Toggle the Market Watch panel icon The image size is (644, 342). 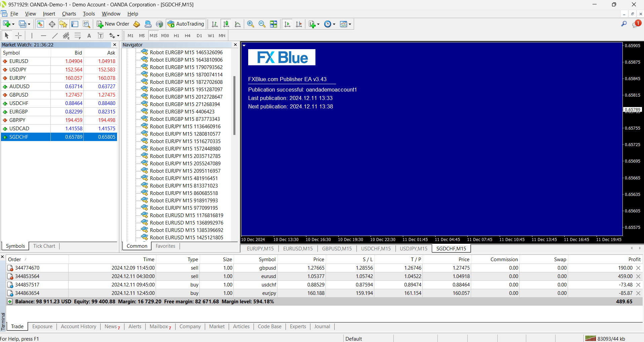click(x=40, y=24)
